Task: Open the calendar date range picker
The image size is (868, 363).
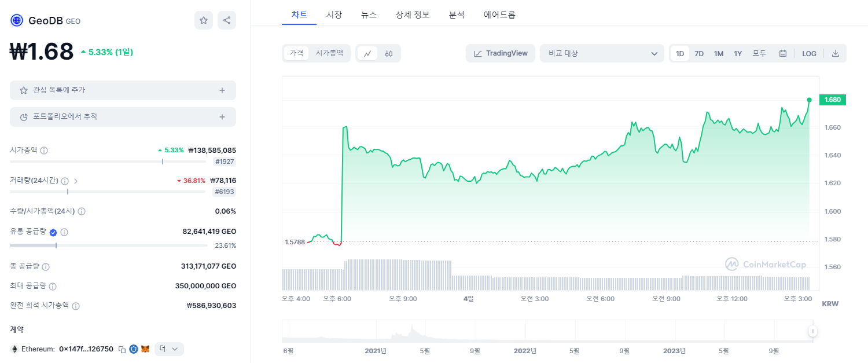Action: 783,53
